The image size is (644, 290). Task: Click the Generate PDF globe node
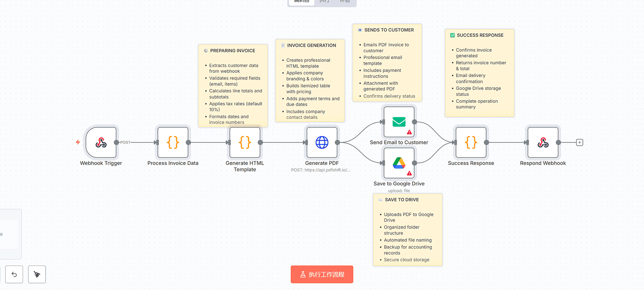tap(322, 143)
